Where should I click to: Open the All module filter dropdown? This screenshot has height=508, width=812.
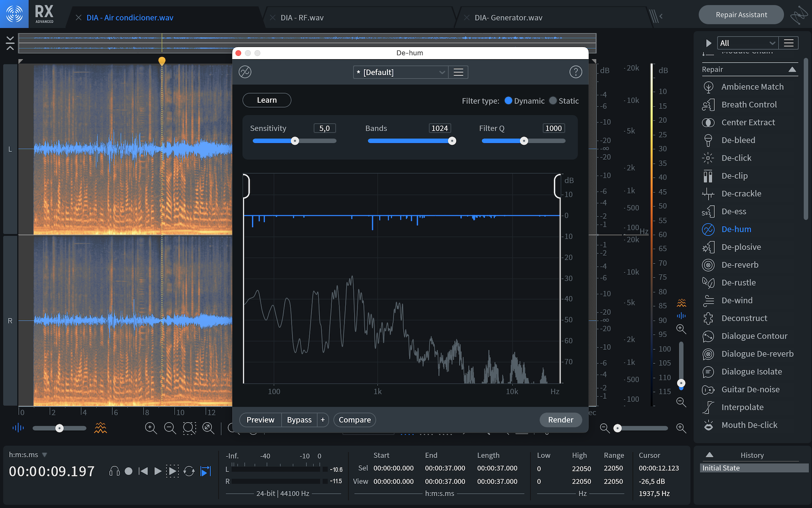tap(747, 43)
